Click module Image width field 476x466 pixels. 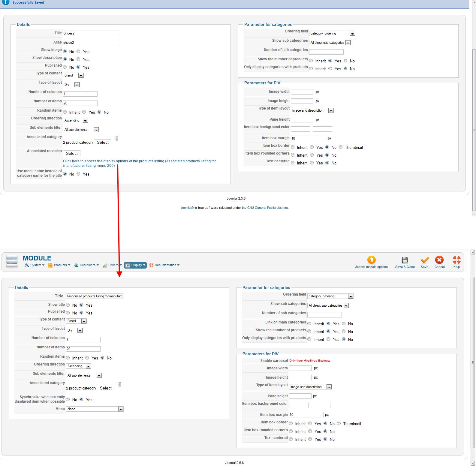point(300,368)
